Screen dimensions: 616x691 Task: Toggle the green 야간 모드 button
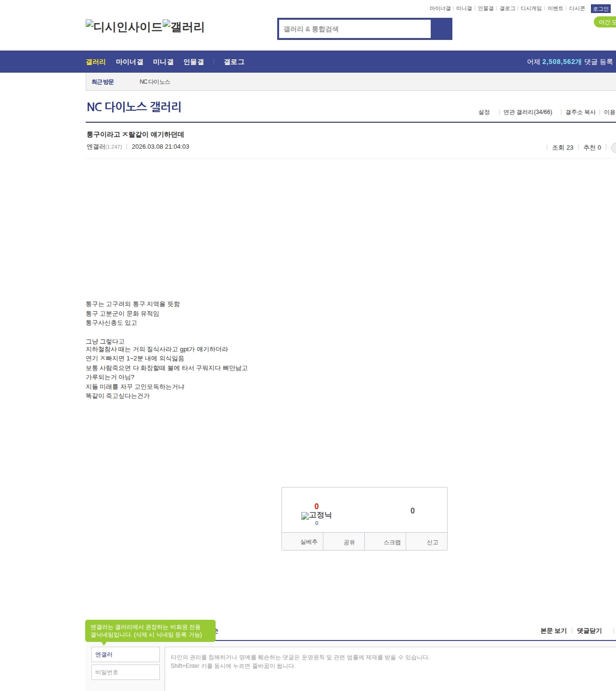[x=605, y=22]
